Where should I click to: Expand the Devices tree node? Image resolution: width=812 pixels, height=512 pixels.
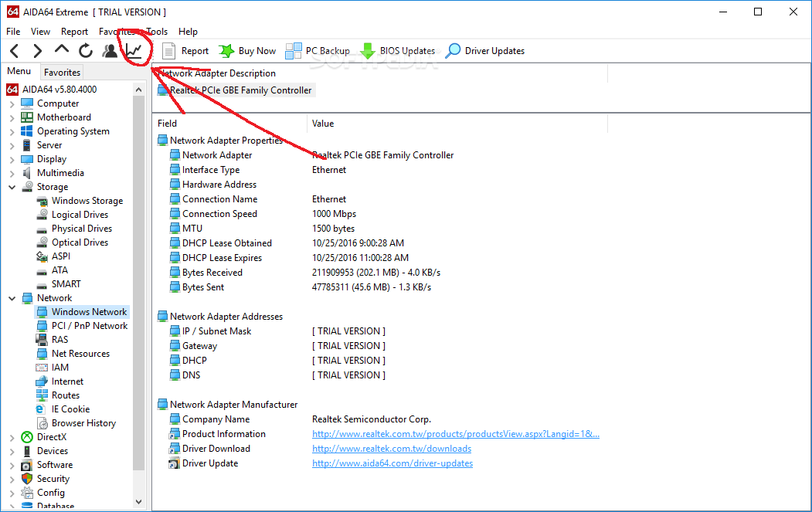(x=12, y=452)
